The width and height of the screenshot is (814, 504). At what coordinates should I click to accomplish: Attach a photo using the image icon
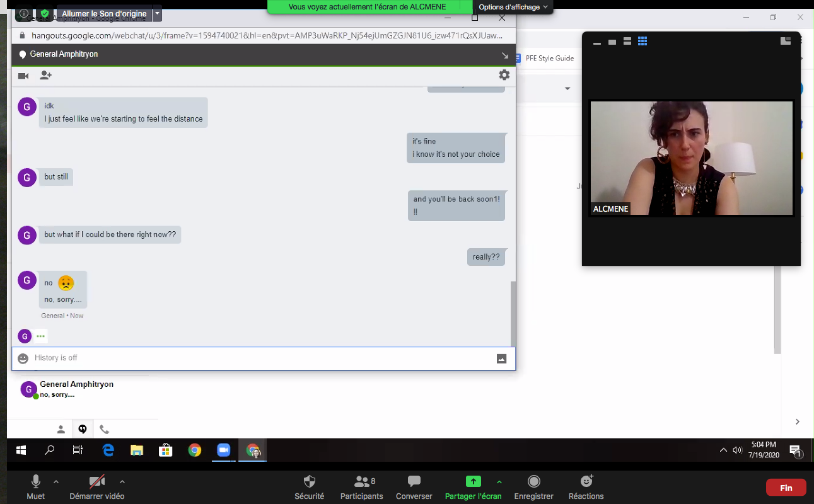pyautogui.click(x=501, y=358)
